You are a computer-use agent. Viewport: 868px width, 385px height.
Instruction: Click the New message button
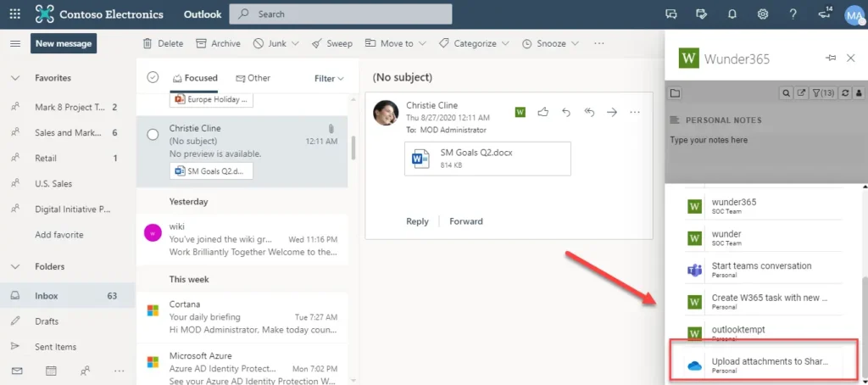(x=64, y=43)
